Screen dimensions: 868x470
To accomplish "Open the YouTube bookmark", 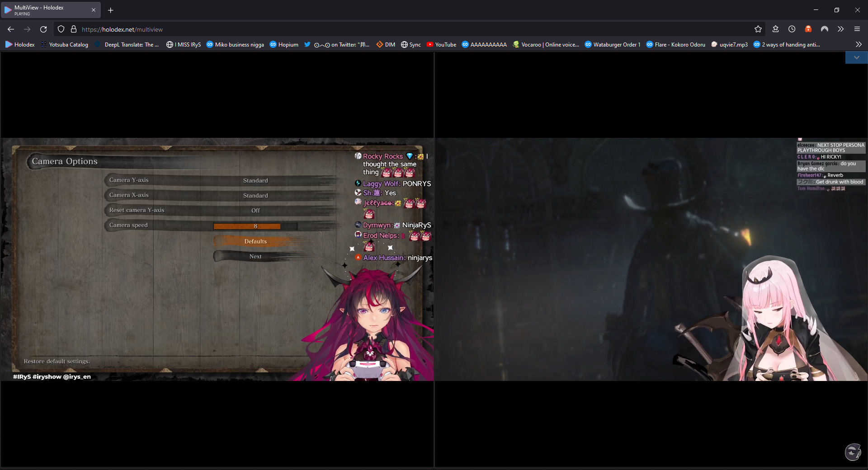I will click(441, 45).
